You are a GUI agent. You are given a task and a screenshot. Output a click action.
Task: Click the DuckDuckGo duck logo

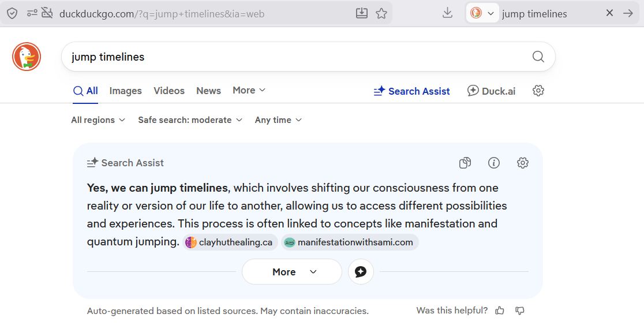click(x=27, y=57)
